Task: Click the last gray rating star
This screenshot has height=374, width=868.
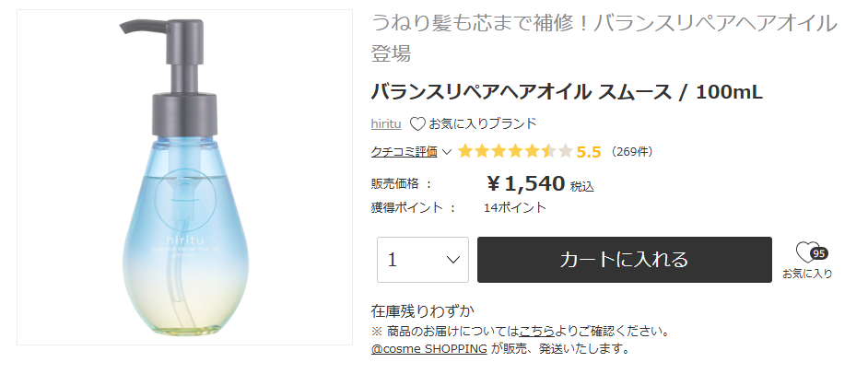Action: 565,151
